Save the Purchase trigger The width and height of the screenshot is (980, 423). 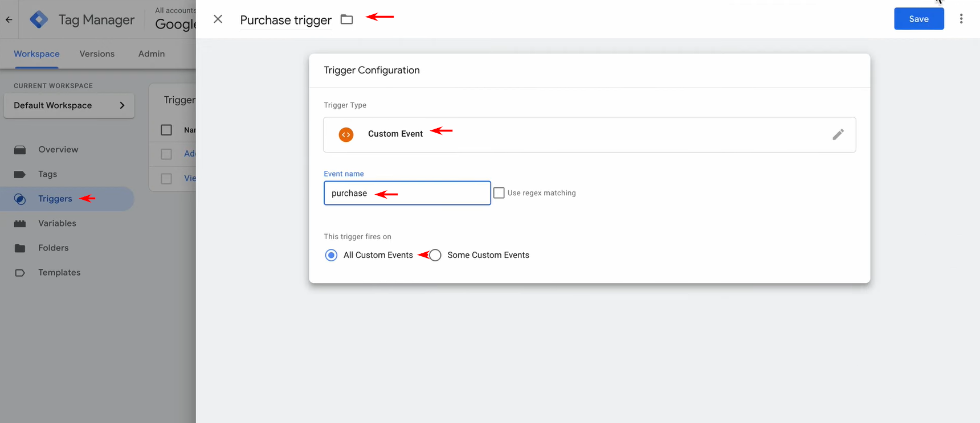pos(918,19)
